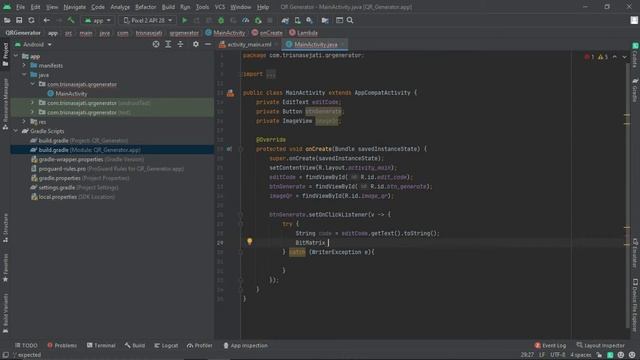Click the Select Opened File target icon
Screen dimensions: 640x360
pyautogui.click(x=156, y=44)
